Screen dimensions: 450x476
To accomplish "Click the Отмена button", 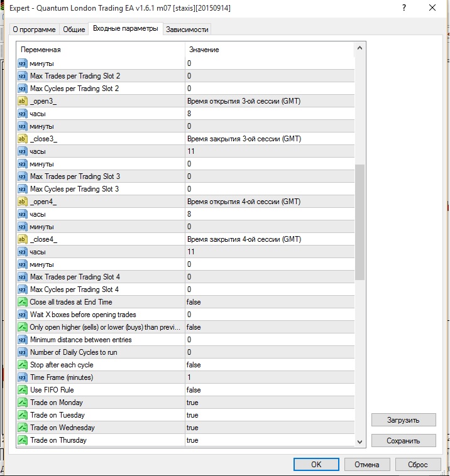I will [367, 465].
